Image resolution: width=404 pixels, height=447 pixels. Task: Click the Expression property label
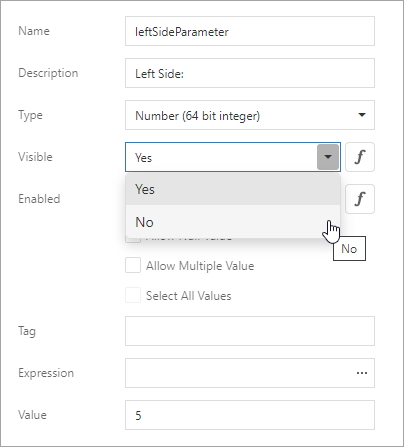click(x=46, y=373)
